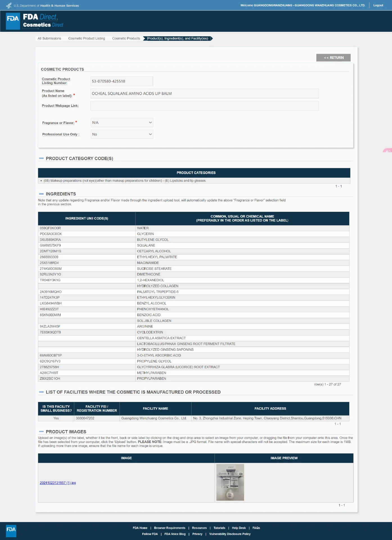The image size is (392, 540).
Task: Click the PROPYLPARABEN ingredient
Action: [x=152, y=379]
